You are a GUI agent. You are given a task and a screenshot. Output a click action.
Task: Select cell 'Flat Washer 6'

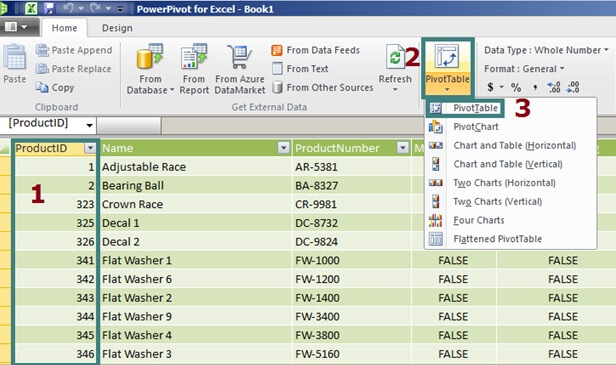(x=196, y=279)
